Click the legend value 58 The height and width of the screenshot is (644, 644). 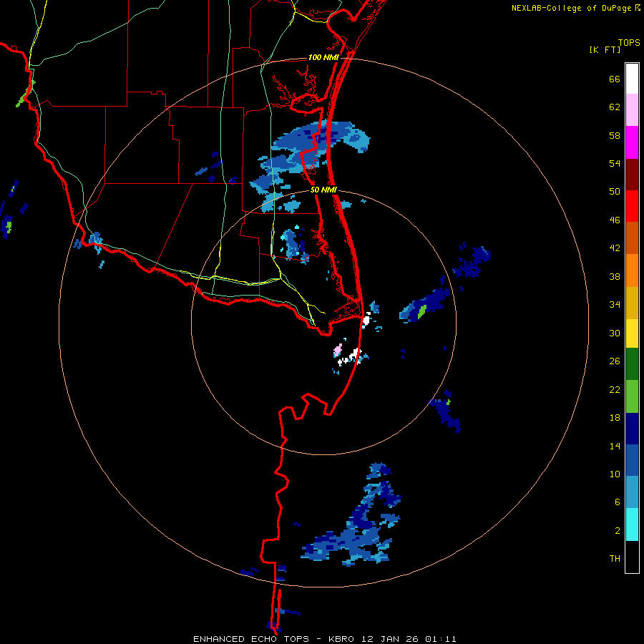click(615, 135)
